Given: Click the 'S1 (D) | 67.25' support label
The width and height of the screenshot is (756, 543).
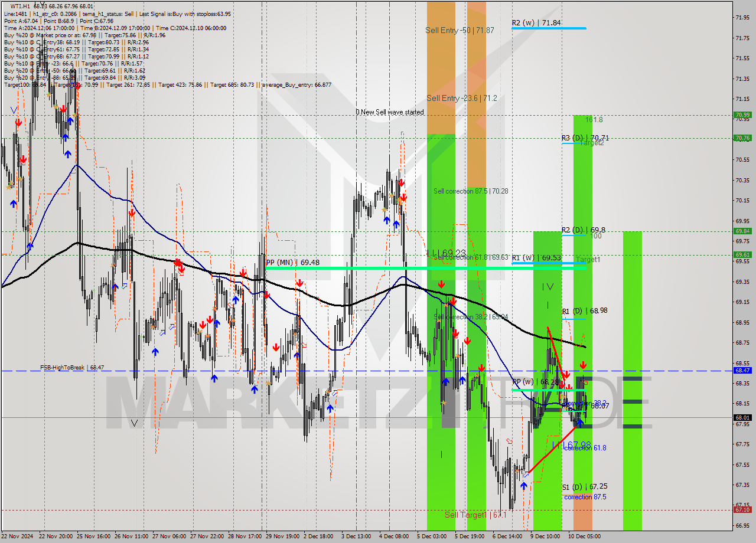Looking at the screenshot, I should (x=585, y=486).
